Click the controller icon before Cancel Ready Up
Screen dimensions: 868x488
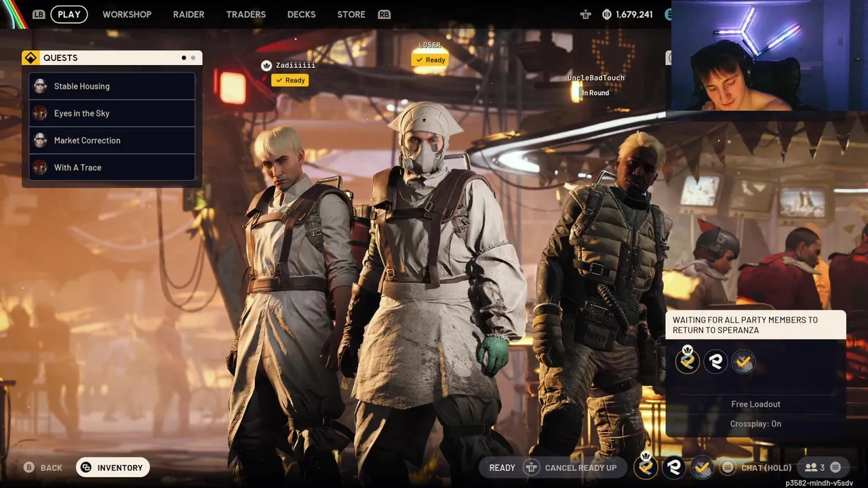pos(532,468)
